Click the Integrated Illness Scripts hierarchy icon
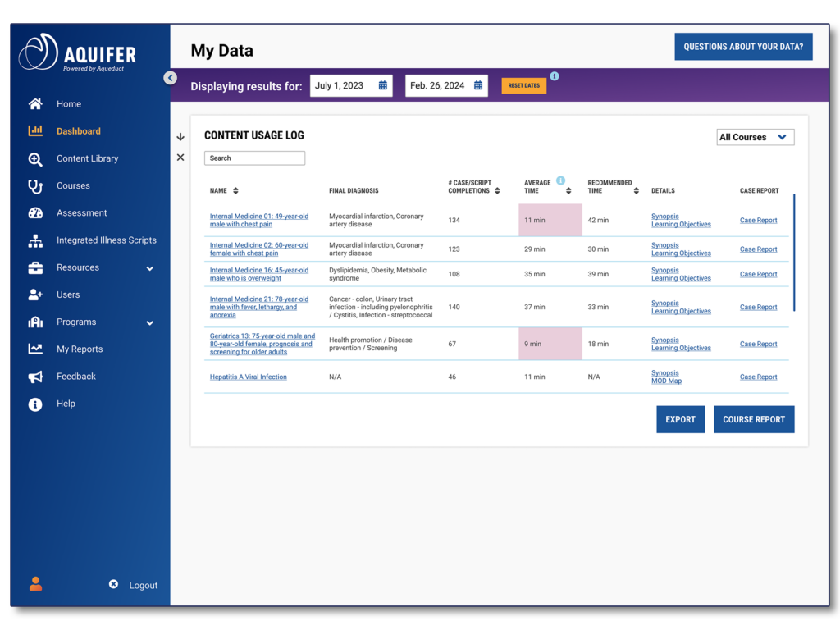 tap(35, 240)
